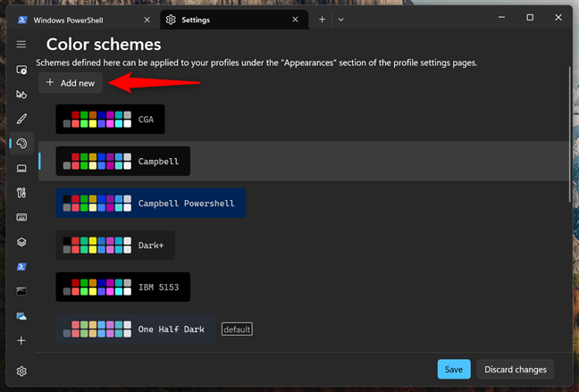Open the Azure Cloud Shell profile icon
Viewport: 579px width, 392px height.
coord(21,316)
